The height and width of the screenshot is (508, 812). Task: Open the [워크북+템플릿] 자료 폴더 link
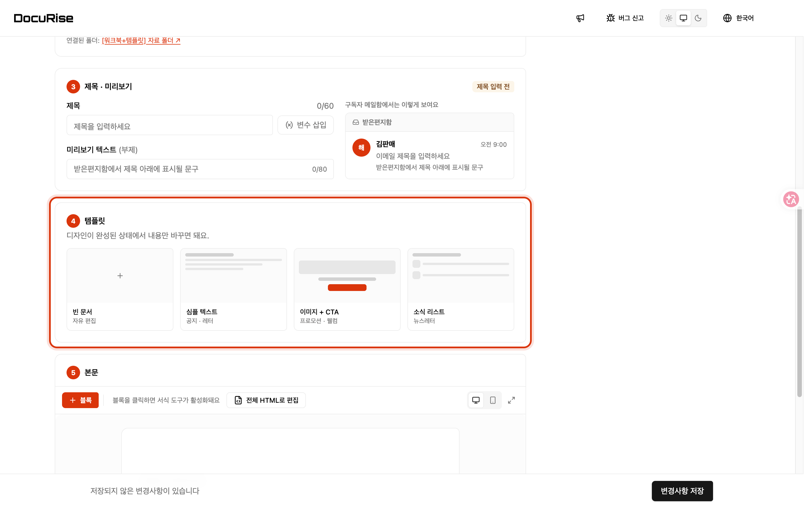tap(141, 40)
